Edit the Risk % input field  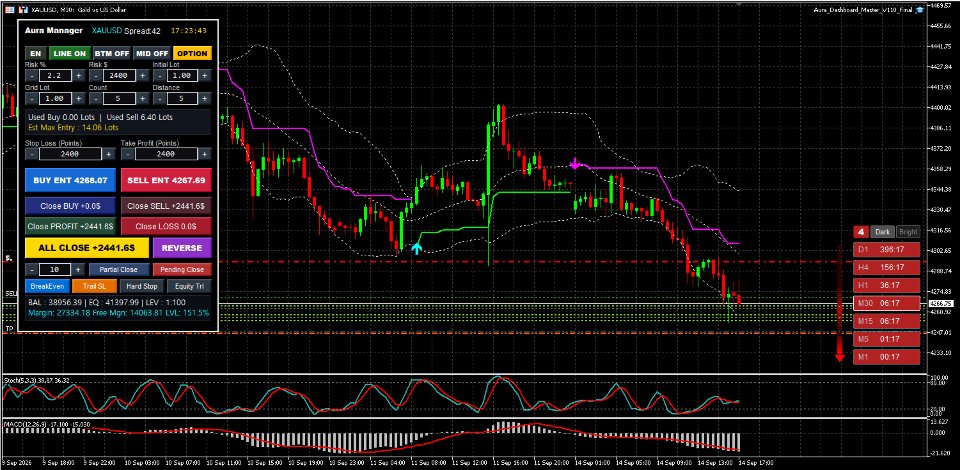(x=54, y=75)
